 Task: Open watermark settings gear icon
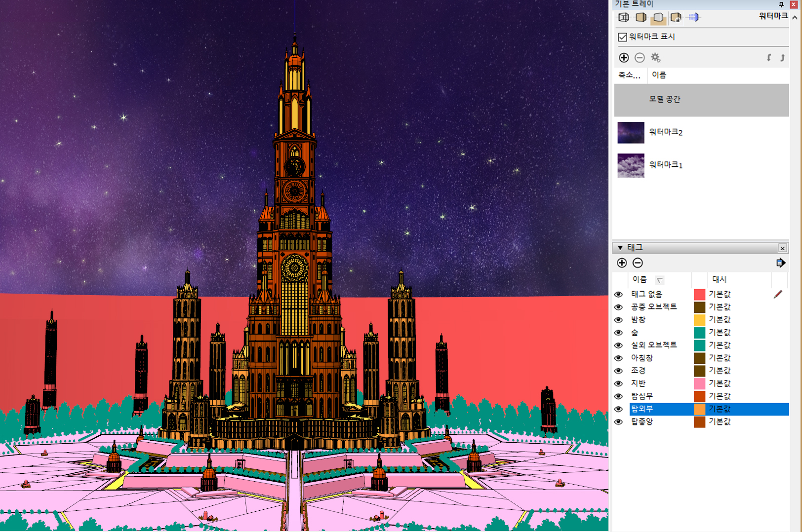click(655, 58)
